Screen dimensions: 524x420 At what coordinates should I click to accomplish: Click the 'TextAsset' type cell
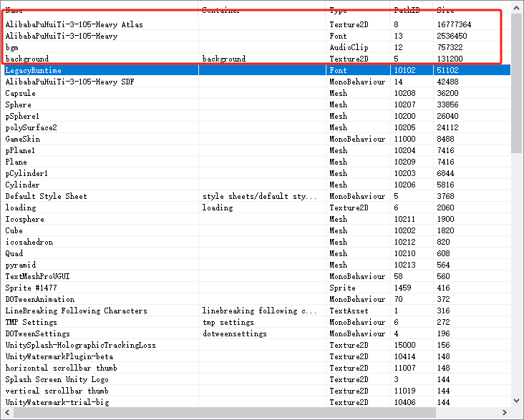pyautogui.click(x=349, y=311)
